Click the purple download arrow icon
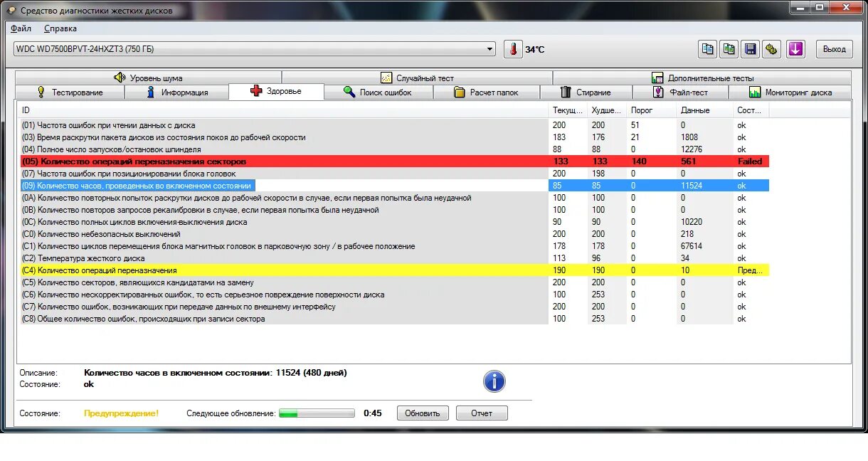 coord(795,49)
